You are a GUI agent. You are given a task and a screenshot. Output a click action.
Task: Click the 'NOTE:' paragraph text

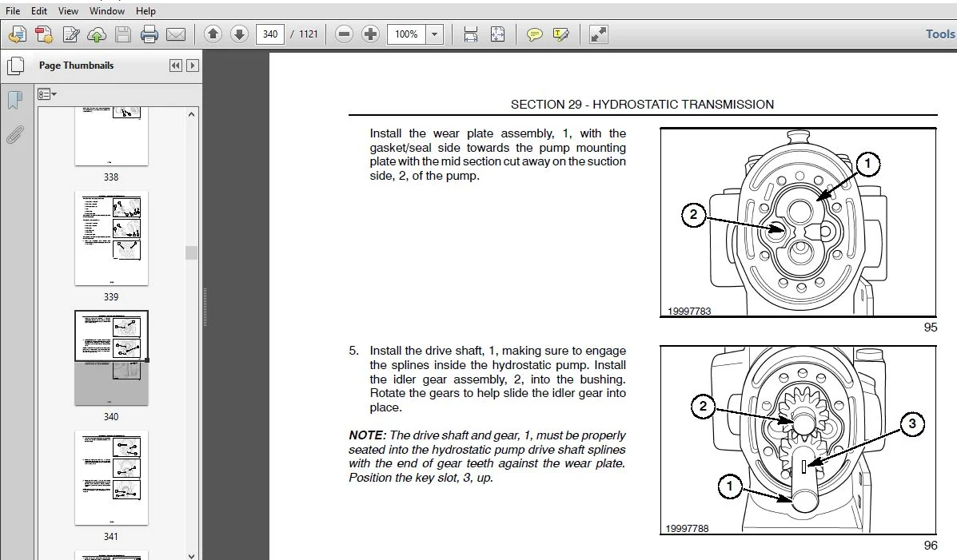pyautogui.click(x=487, y=456)
